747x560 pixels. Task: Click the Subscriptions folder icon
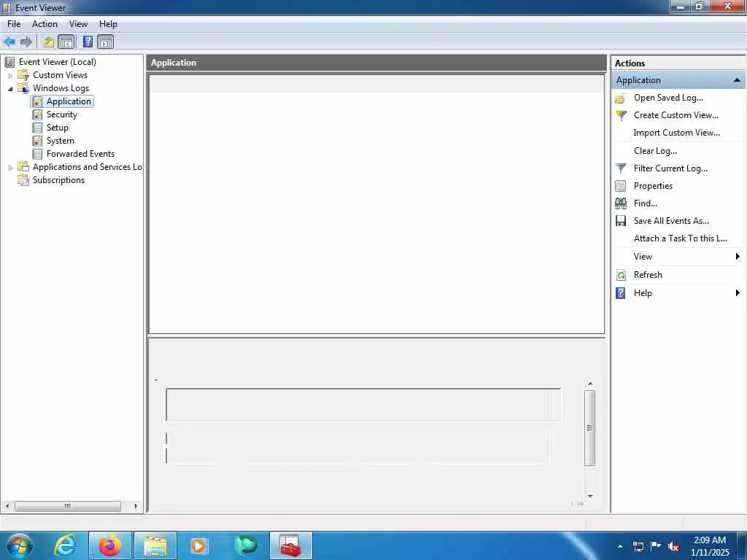(23, 180)
